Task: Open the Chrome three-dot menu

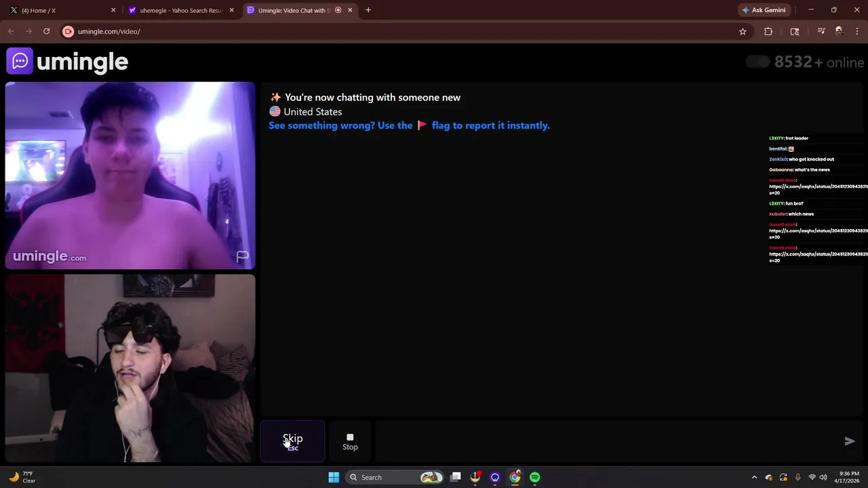Action: [x=857, y=31]
